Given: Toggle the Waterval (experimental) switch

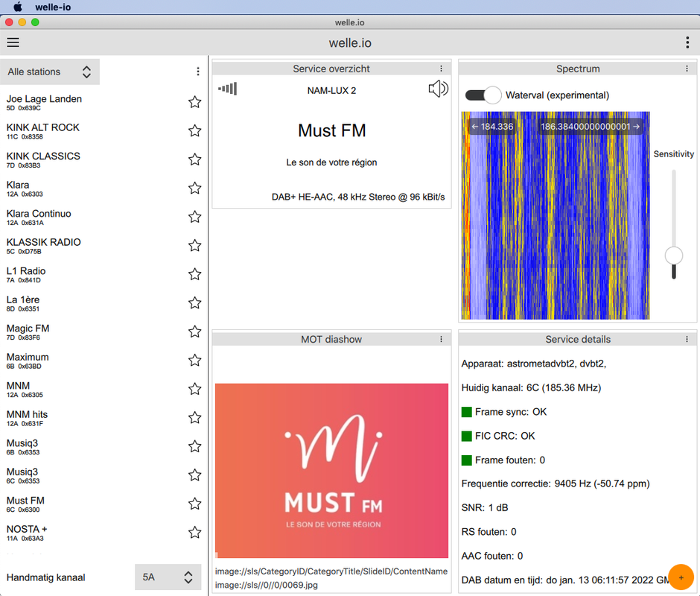Looking at the screenshot, I should [x=483, y=95].
